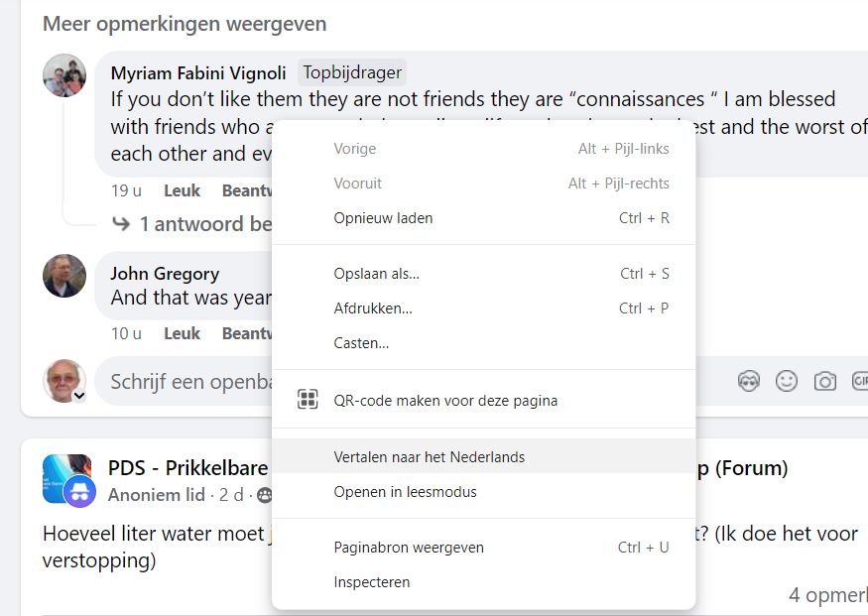Click John Gregory's profile picture
Image resolution: width=868 pixels, height=616 pixels.
point(64,276)
